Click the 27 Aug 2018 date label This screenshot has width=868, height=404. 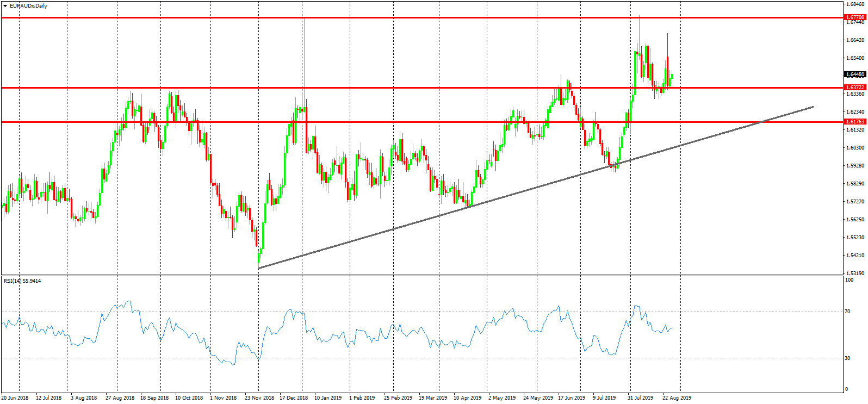pyautogui.click(x=120, y=397)
